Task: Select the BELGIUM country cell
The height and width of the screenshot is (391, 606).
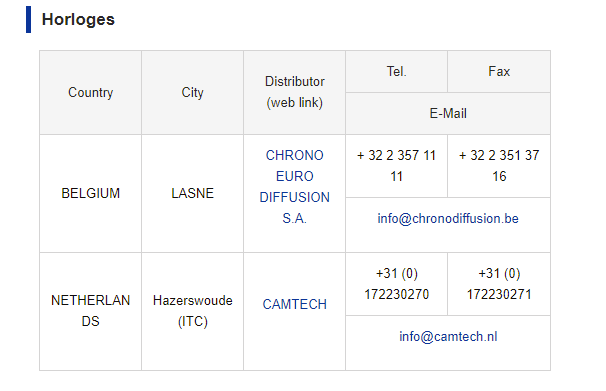Action: [x=90, y=193]
